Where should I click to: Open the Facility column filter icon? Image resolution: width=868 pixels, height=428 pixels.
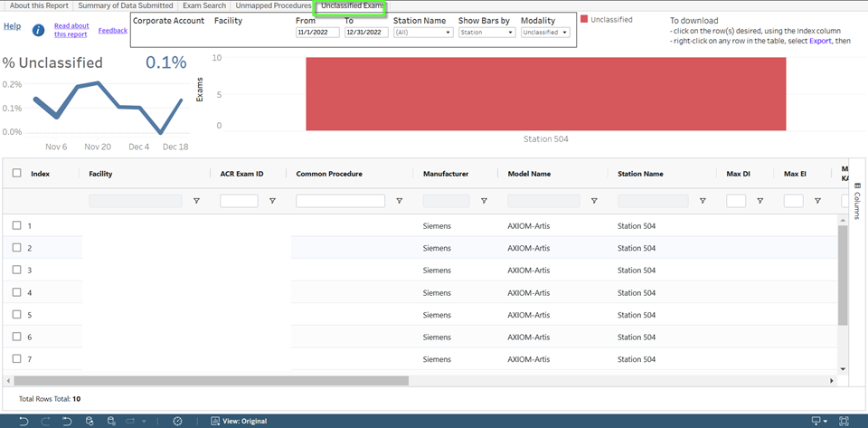[196, 201]
